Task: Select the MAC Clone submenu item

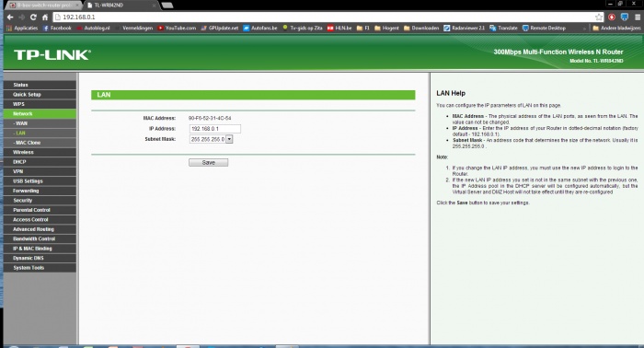Action: coord(40,143)
